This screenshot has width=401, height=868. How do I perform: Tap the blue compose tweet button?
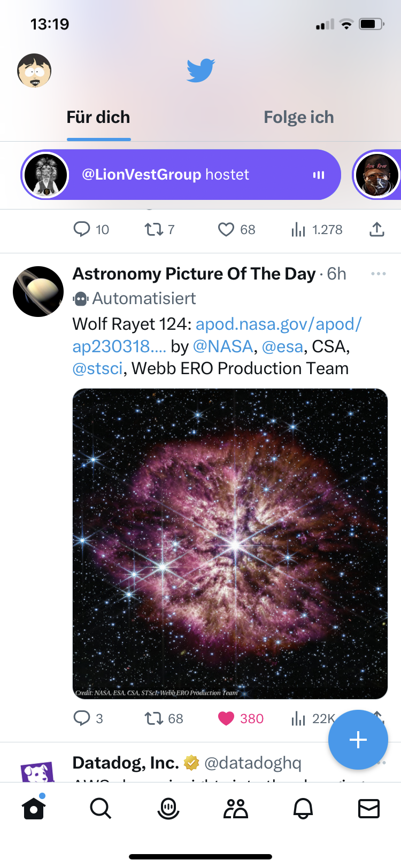358,740
